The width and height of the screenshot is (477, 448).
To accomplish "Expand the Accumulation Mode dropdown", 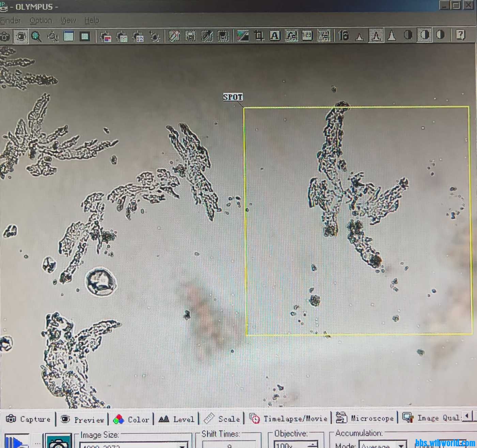I will (402, 445).
